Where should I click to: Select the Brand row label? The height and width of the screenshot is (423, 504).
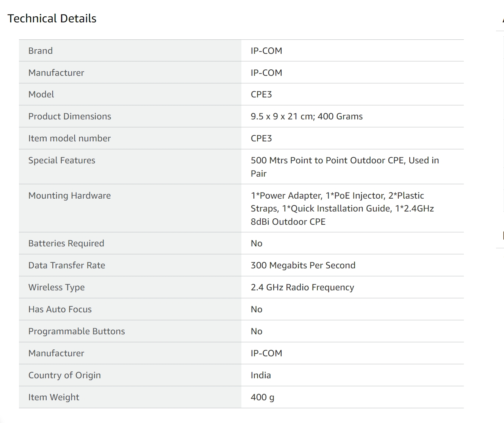(x=41, y=51)
